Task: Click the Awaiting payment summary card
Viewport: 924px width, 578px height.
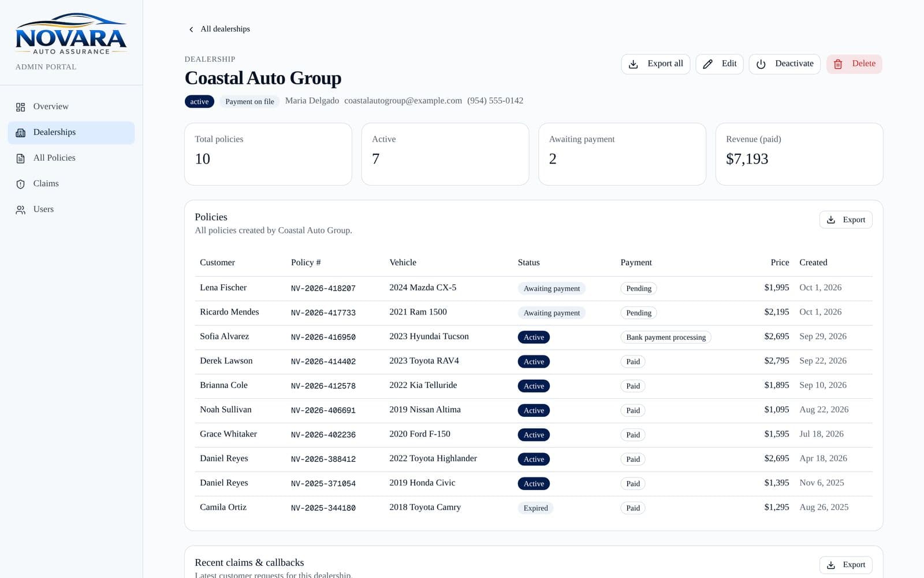Action: pyautogui.click(x=622, y=154)
